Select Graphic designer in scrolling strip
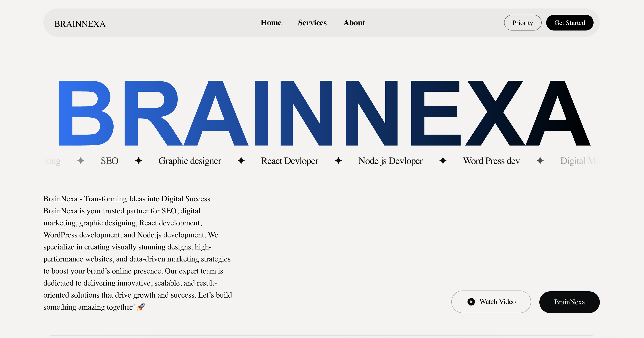This screenshot has height=338, width=644. [x=190, y=161]
